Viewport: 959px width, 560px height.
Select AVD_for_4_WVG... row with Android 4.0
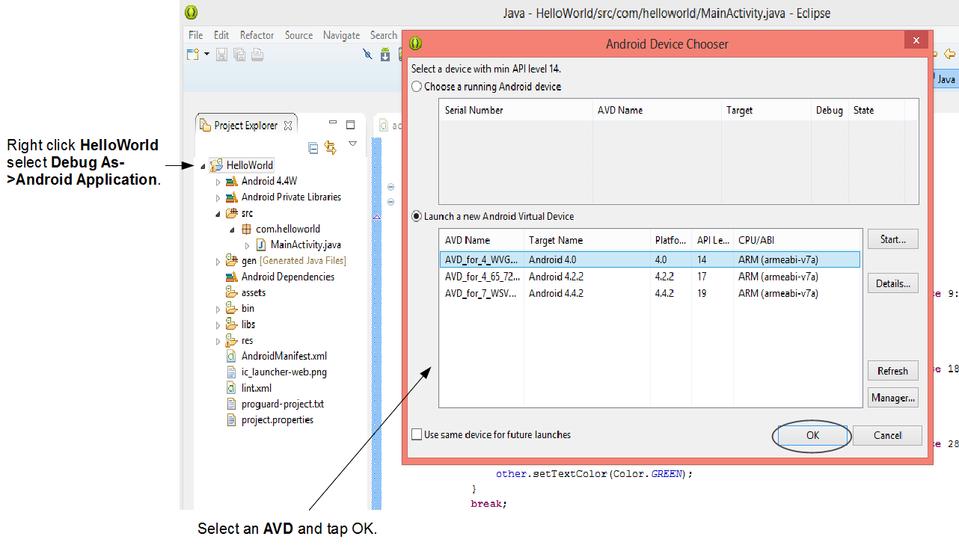tap(650, 259)
